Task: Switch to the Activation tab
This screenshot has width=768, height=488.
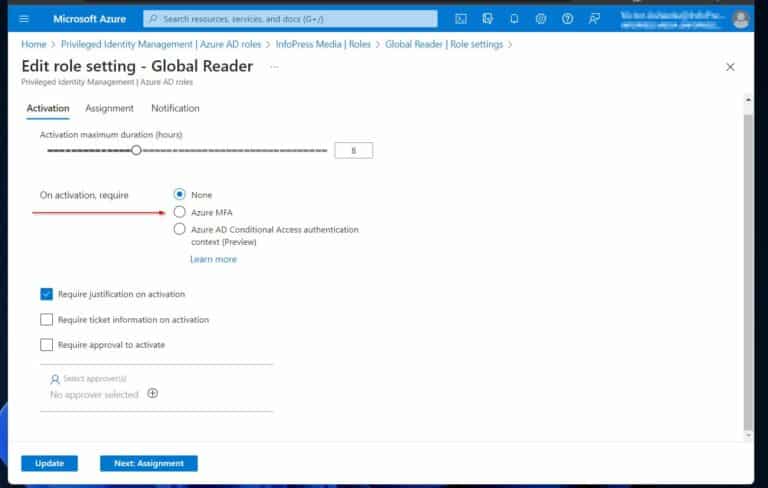Action: coord(48,108)
